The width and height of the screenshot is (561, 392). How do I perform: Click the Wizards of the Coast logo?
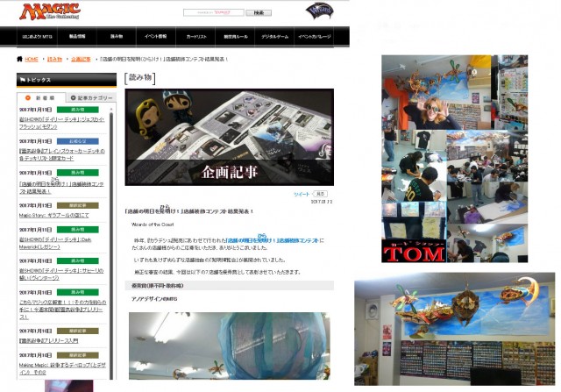(x=319, y=11)
